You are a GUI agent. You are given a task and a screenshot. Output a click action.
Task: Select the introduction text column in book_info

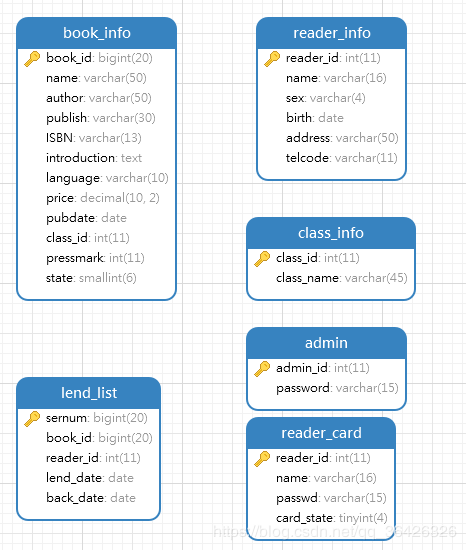click(x=94, y=158)
